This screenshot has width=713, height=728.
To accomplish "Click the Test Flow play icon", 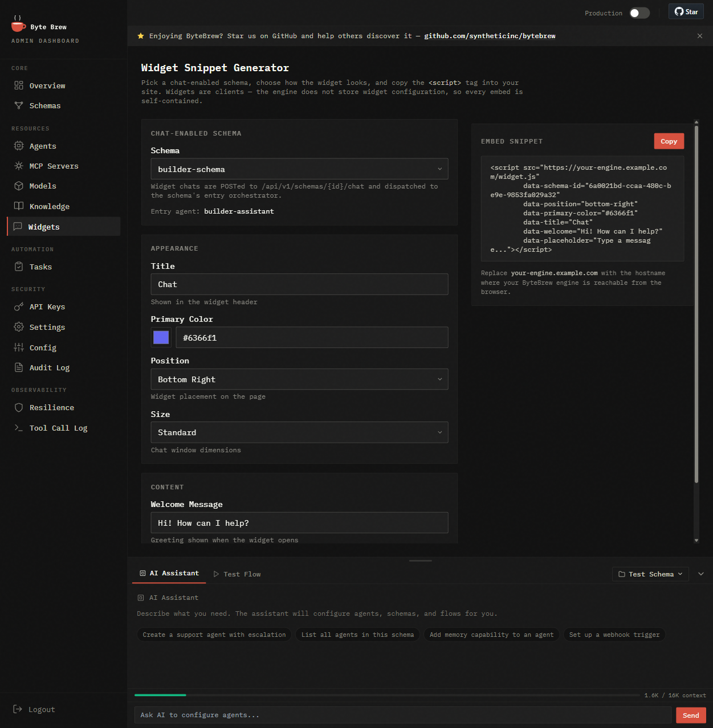I will [x=217, y=574].
